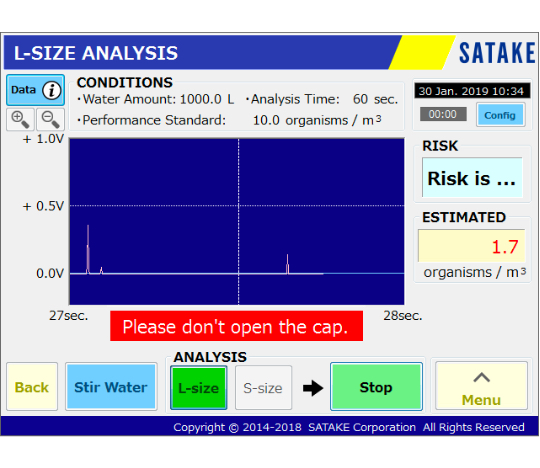Open the Data info button

35,90
